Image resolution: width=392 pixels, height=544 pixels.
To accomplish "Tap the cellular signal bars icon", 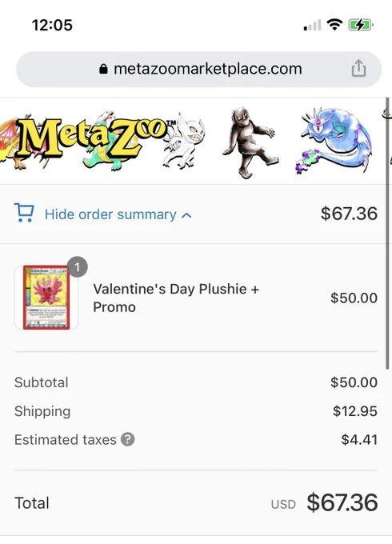I will coord(312,26).
